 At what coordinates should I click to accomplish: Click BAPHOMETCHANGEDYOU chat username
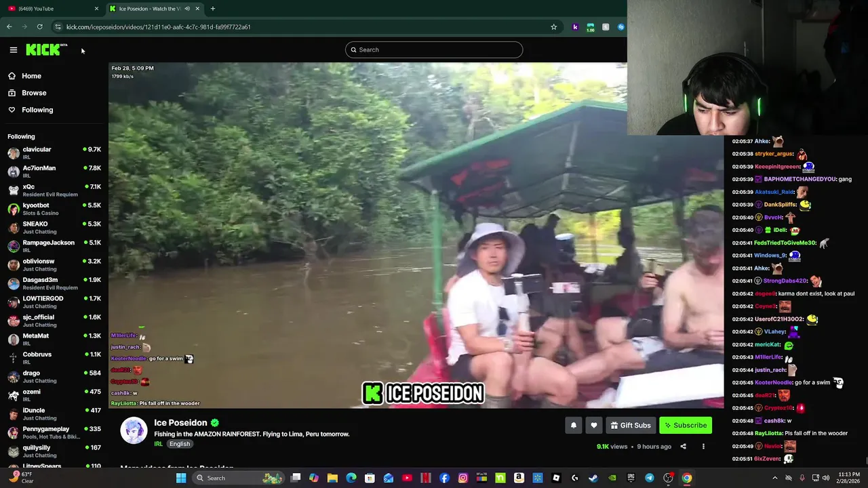800,180
